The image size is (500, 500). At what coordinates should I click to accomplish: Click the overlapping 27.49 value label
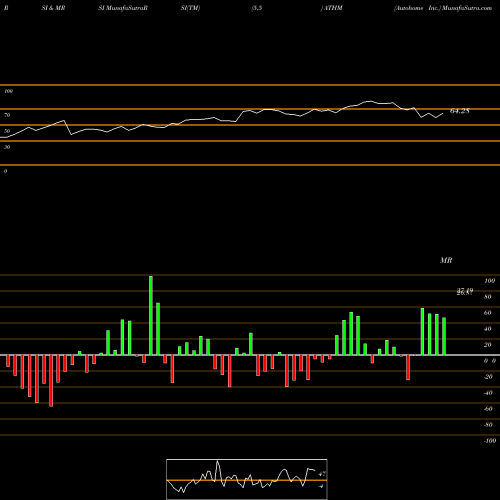click(x=465, y=291)
